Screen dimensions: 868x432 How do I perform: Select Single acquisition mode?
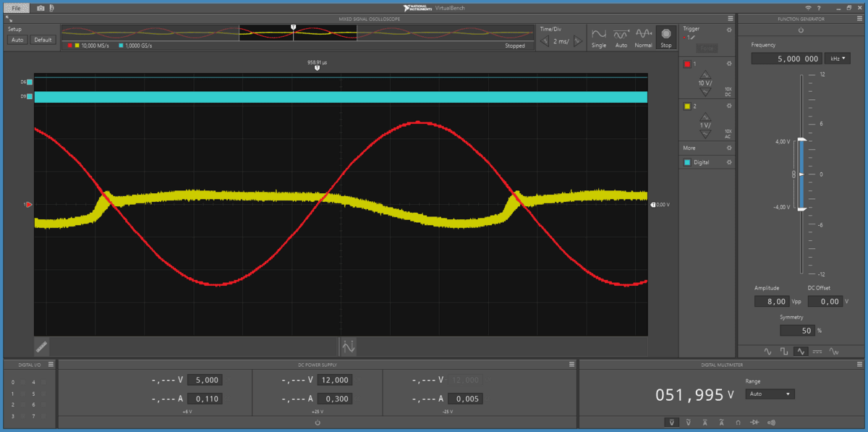click(x=599, y=38)
